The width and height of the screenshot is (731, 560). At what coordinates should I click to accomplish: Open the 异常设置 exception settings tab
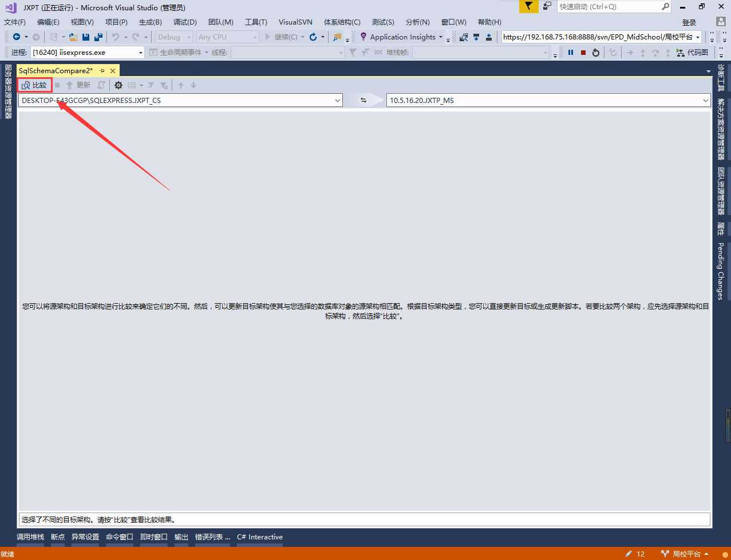point(85,537)
